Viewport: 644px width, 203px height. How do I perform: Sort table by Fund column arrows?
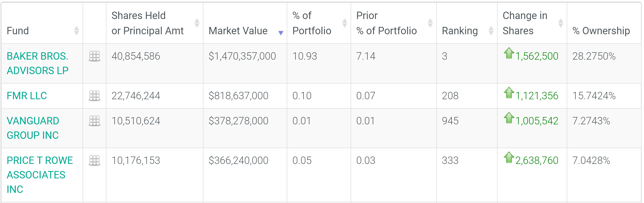tap(77, 31)
